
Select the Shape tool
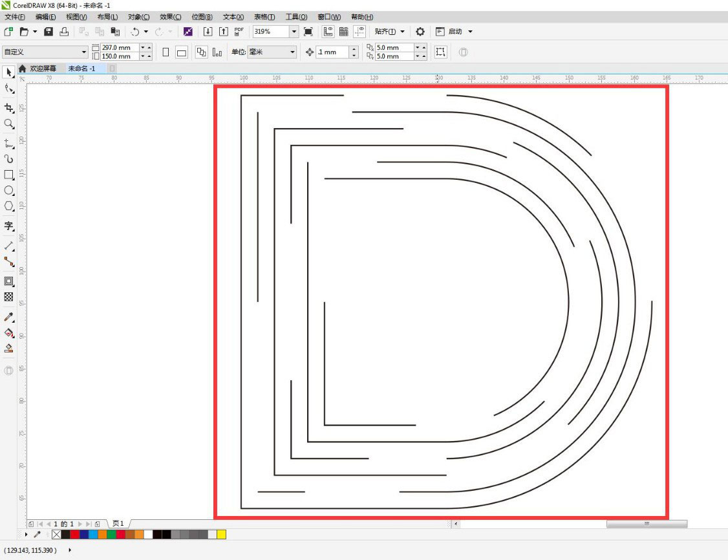[x=8, y=90]
